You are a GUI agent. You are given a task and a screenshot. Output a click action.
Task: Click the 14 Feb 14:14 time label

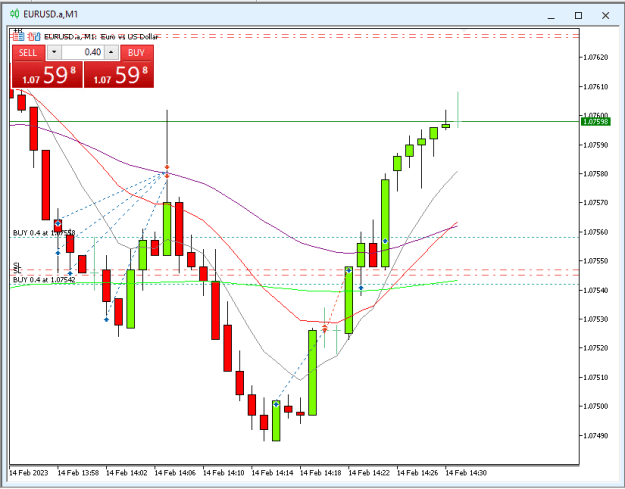click(272, 473)
